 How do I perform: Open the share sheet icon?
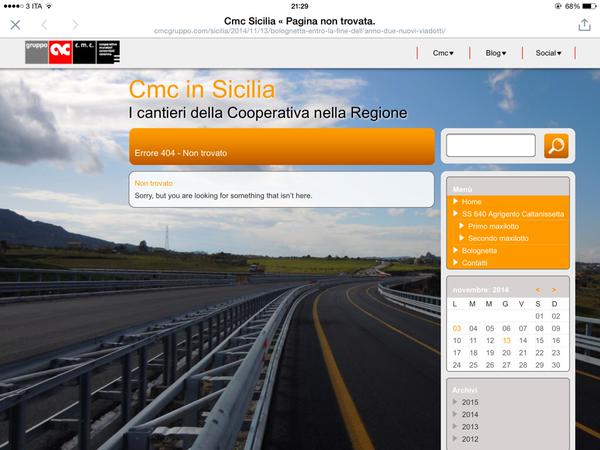coord(584,24)
